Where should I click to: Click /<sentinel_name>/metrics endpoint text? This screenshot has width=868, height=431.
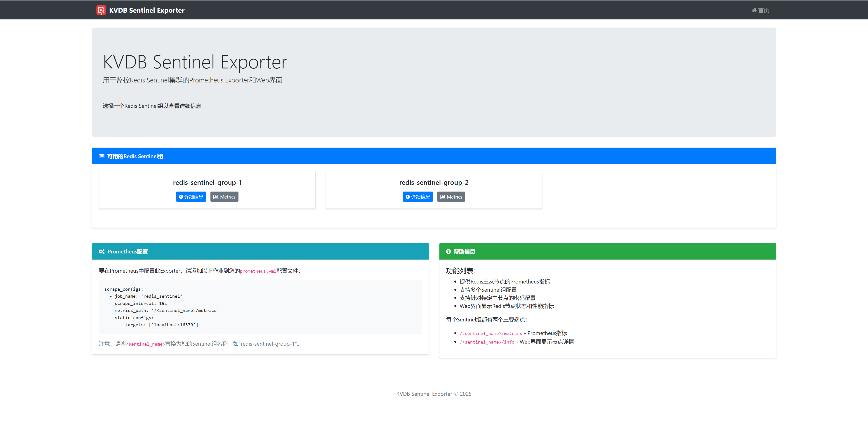pos(491,333)
